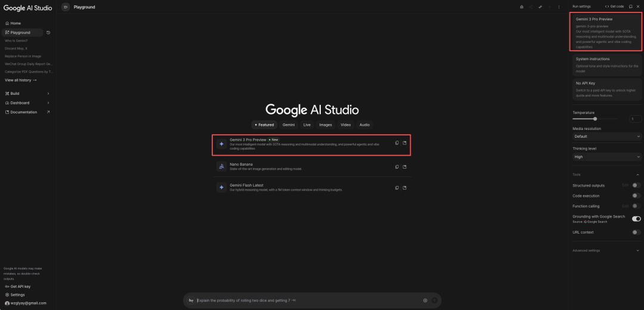Click the Get code button
The height and width of the screenshot is (310, 644).
coord(614,7)
